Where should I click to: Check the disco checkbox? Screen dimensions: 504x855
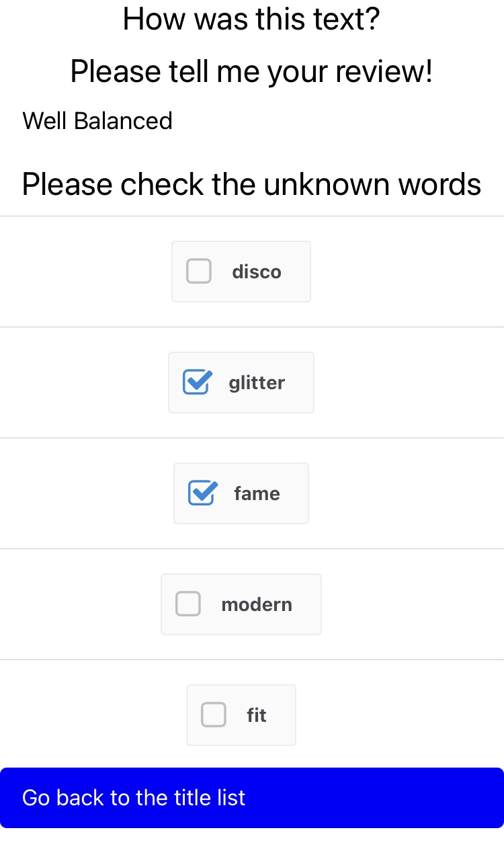pos(198,272)
